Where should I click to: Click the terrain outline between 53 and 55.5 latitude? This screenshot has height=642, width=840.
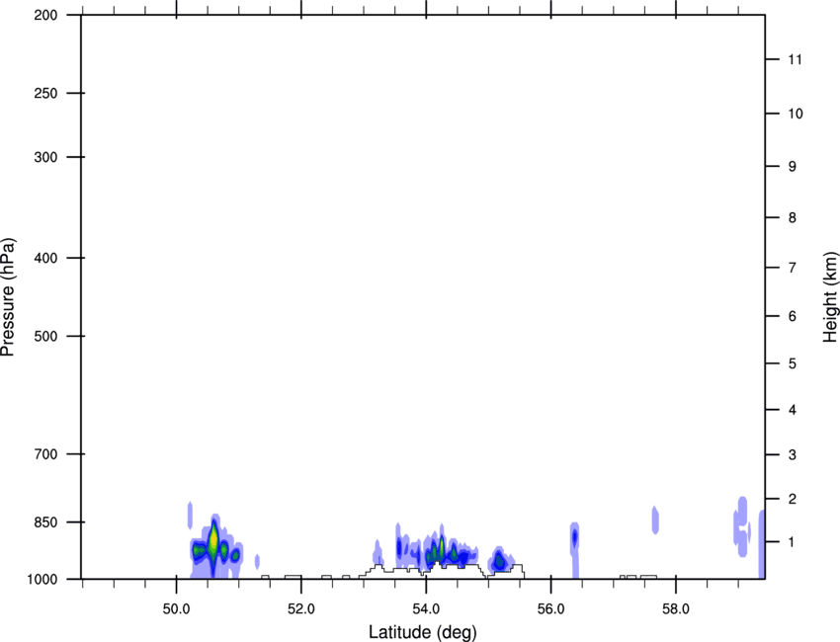pyautogui.click(x=442, y=570)
